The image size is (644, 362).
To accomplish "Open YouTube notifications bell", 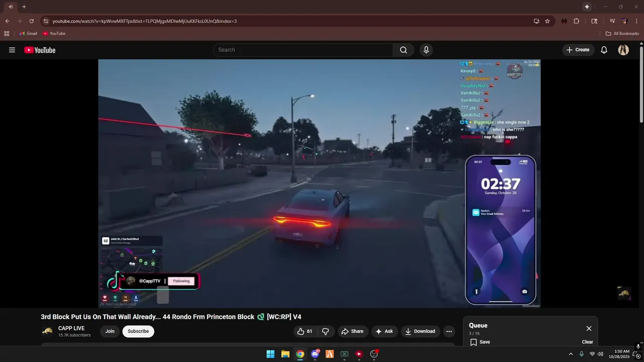I will tap(604, 50).
